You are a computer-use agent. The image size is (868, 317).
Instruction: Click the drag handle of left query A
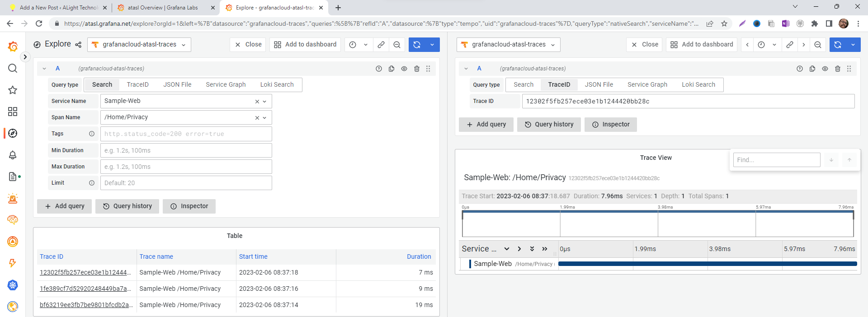point(428,69)
